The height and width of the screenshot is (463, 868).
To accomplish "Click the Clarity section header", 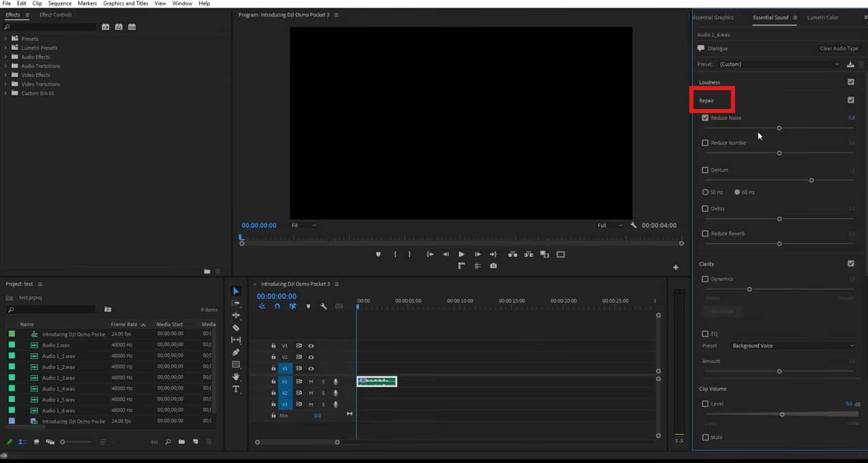I will tap(707, 264).
